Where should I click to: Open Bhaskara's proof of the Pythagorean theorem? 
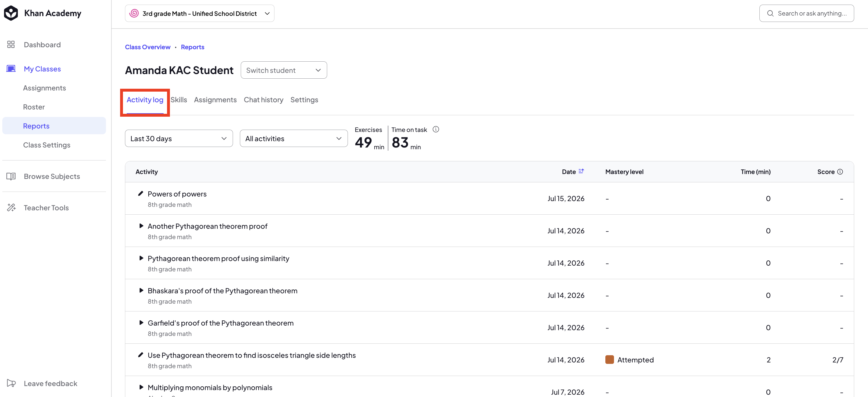pos(222,290)
